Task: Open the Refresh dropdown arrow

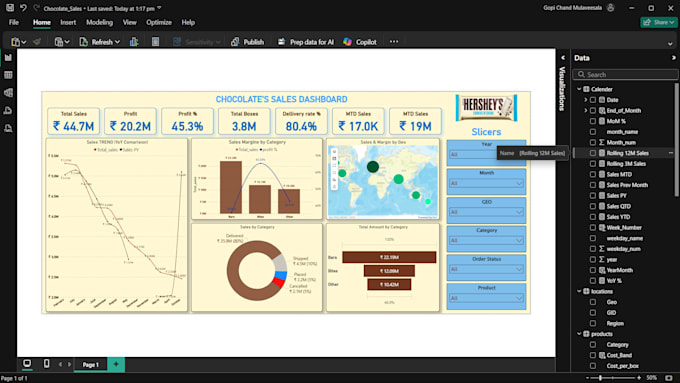Action: pos(117,42)
